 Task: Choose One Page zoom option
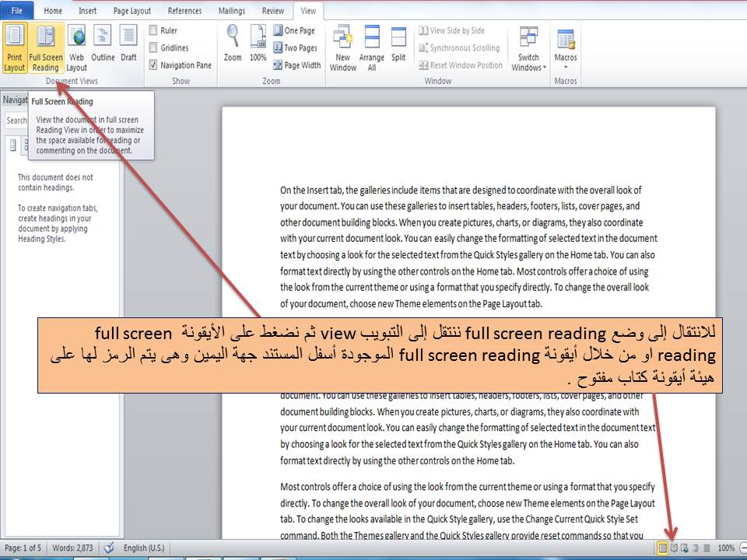click(294, 30)
